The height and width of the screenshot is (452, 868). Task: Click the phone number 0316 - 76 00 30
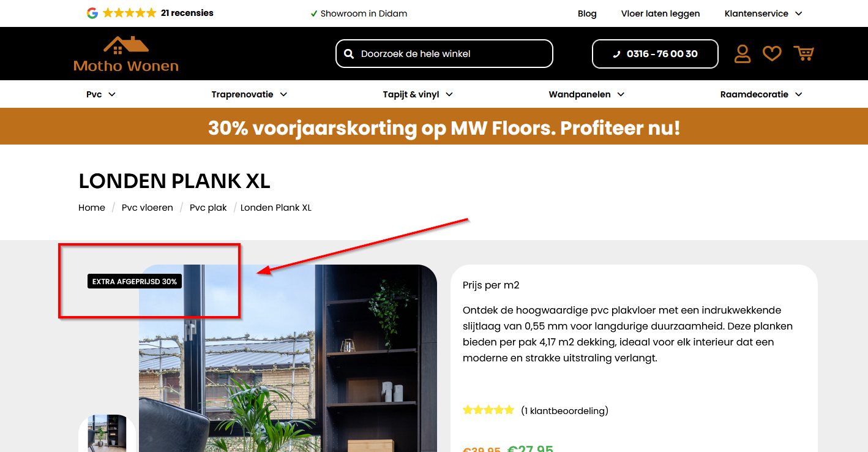655,54
